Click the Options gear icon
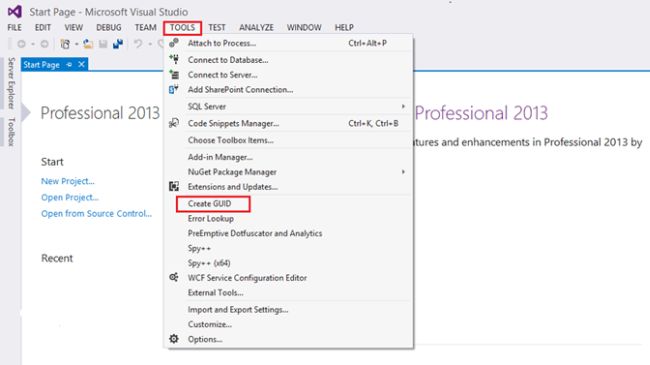 coord(174,339)
